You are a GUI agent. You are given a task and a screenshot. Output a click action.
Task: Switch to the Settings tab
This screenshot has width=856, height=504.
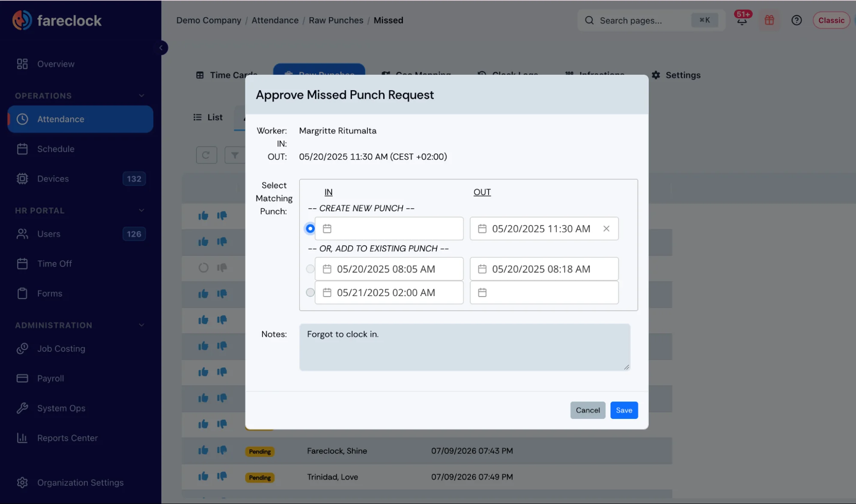676,75
